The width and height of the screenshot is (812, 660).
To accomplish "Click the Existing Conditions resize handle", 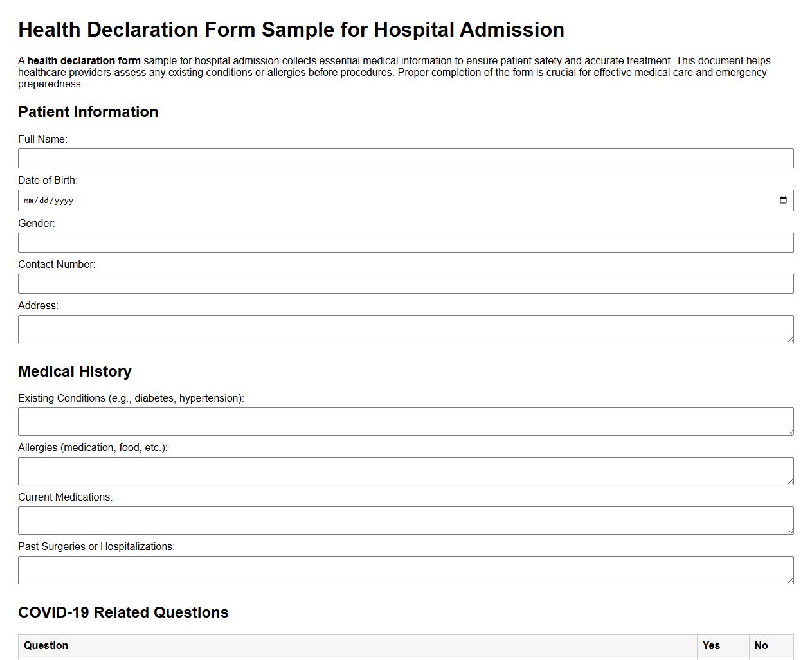I will coord(789,432).
